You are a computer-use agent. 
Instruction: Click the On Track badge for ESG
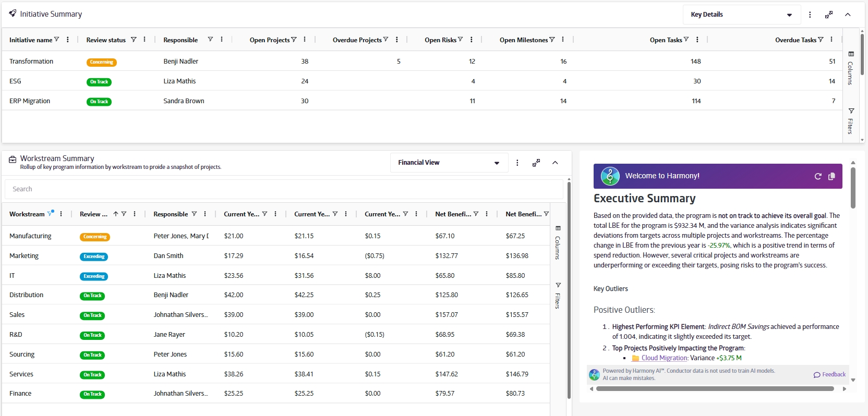(x=99, y=82)
